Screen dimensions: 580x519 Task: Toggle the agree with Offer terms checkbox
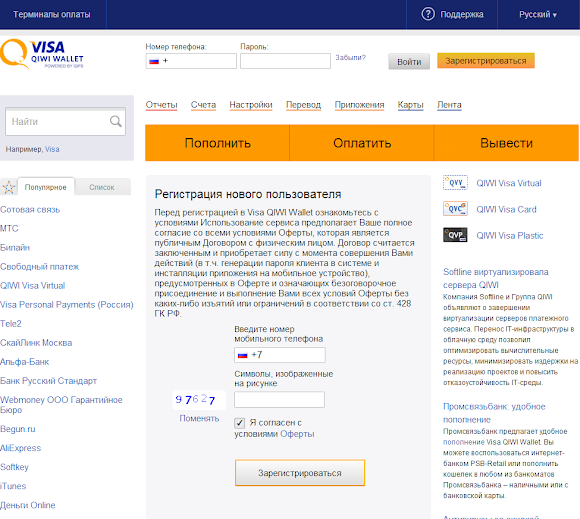pos(239,423)
